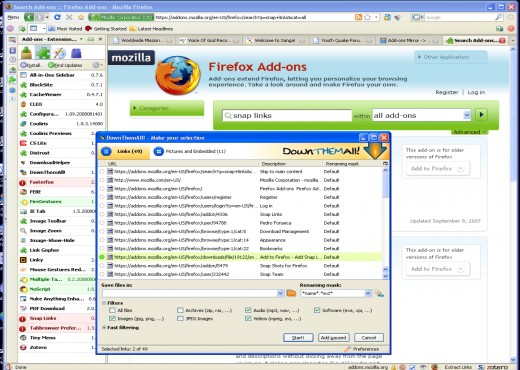This screenshot has height=370, width=520.
Task: Go to Home via house icon
Action: coord(81,17)
